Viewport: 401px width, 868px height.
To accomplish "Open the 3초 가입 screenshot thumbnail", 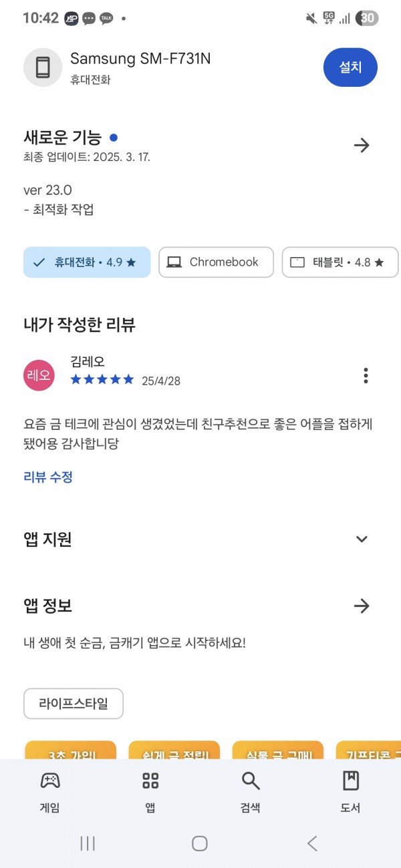I will 70,750.
